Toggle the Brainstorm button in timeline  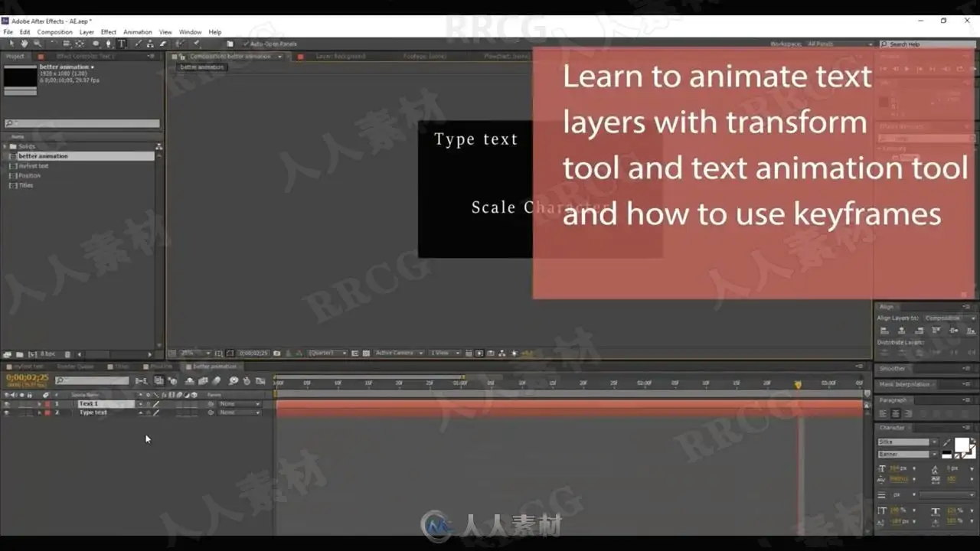234,380
